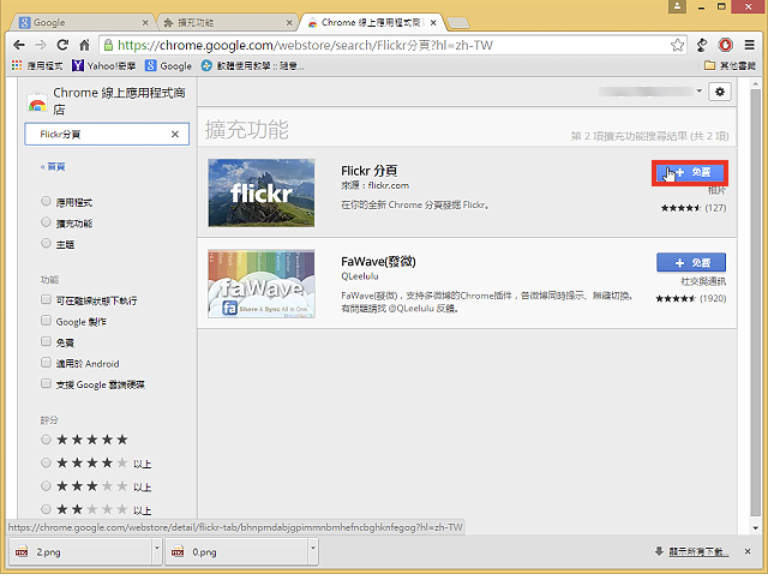Viewport: 770px width, 576px height.
Task: Open the FaWave thumbnail image
Action: click(x=261, y=284)
